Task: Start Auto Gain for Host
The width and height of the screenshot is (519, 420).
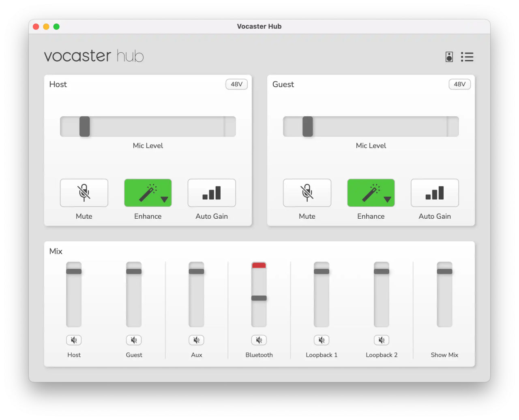Action: (212, 193)
